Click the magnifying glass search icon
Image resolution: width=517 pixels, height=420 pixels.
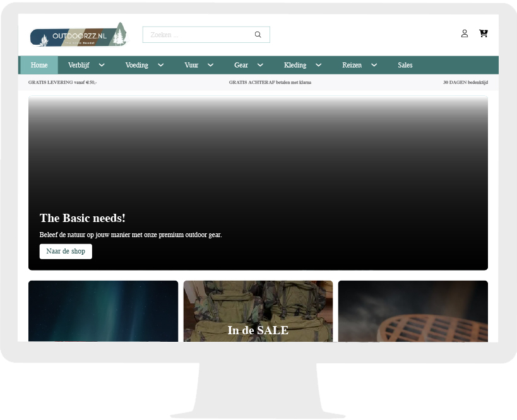258,35
